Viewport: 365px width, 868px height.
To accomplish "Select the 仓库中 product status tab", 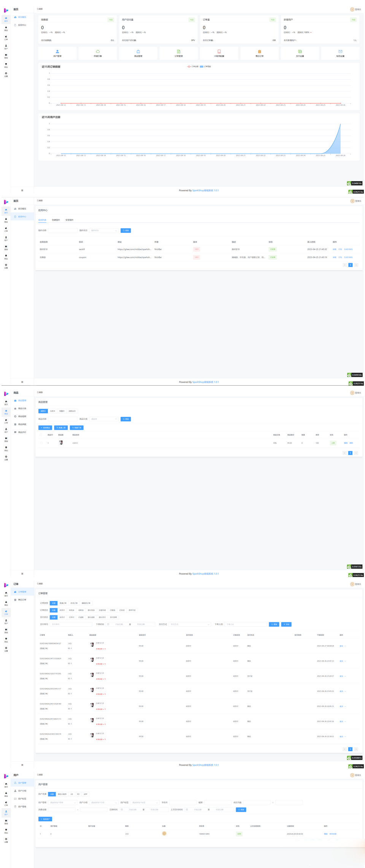I will click(52, 411).
